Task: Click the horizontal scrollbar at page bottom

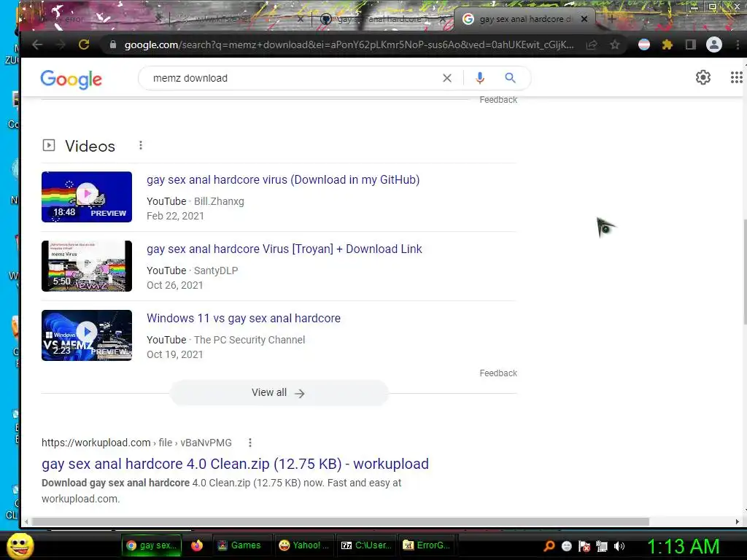Action: point(341,521)
